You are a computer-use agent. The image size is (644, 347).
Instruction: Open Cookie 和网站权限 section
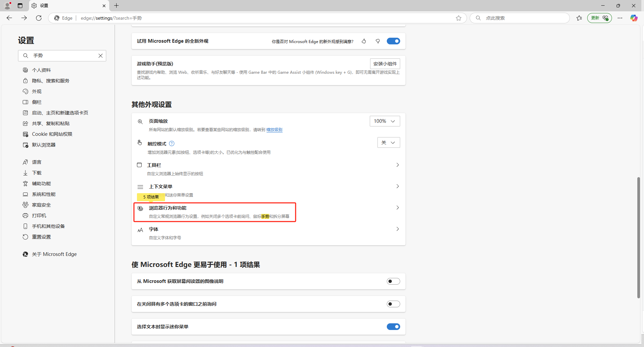coord(52,134)
